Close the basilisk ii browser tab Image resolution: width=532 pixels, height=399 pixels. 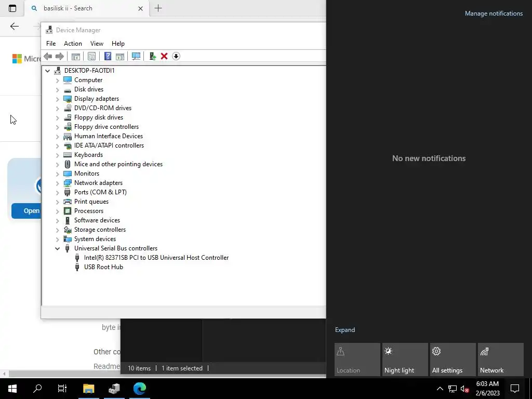pos(140,8)
